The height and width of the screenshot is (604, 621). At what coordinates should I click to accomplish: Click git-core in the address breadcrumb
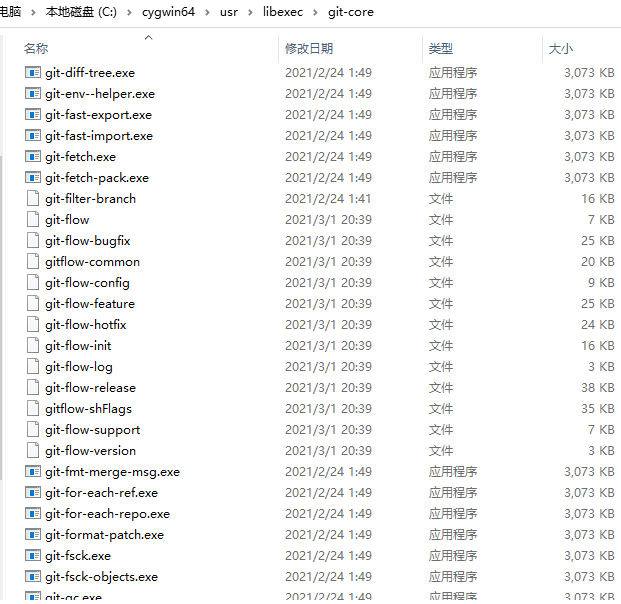pos(351,12)
